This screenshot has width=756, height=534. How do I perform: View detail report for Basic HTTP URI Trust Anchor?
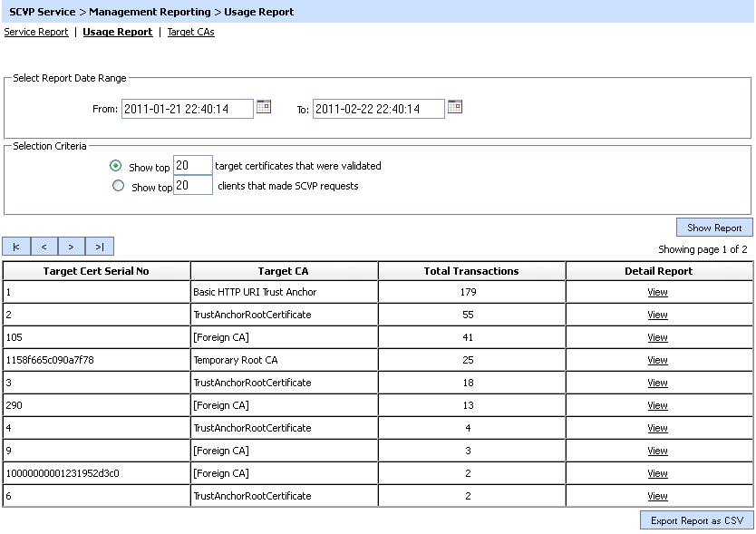pyautogui.click(x=657, y=292)
